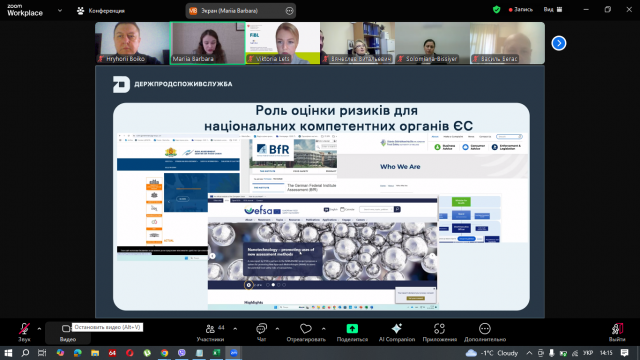Click the system tray microphone icon
640x360 pixels.
551,353
